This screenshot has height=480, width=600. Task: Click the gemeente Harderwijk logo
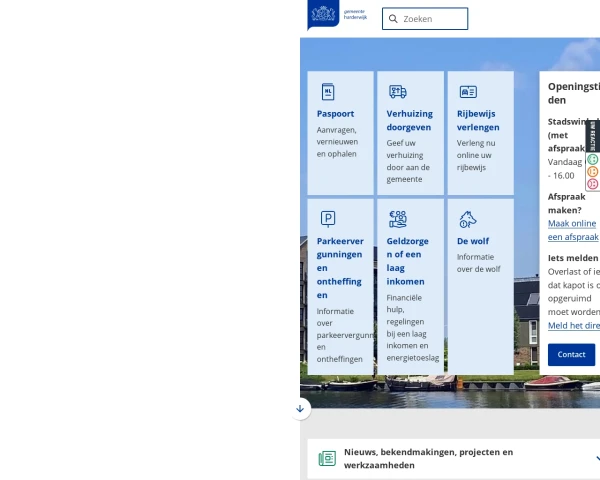click(338, 15)
